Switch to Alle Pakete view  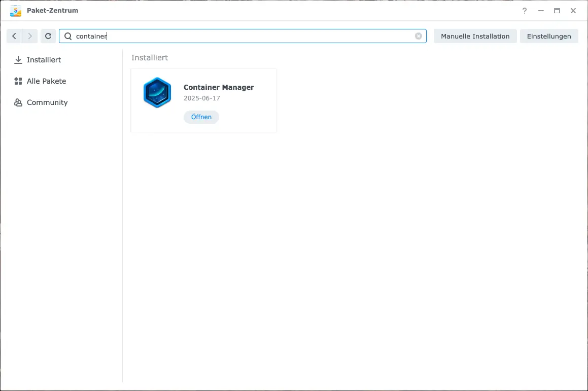coord(46,81)
